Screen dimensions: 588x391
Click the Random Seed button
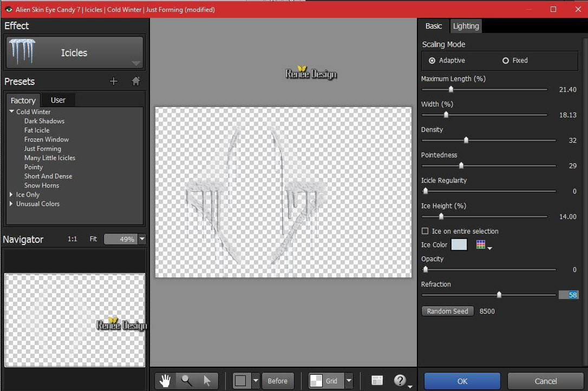click(x=447, y=311)
